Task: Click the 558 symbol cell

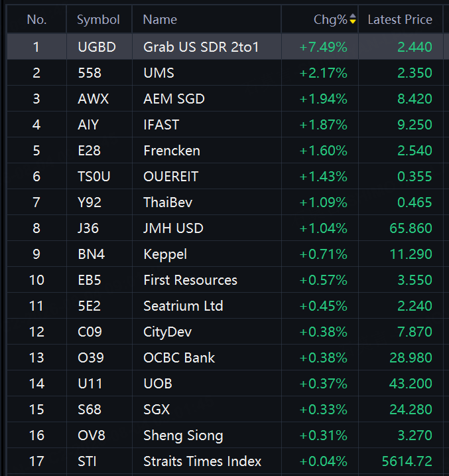Action: click(90, 73)
